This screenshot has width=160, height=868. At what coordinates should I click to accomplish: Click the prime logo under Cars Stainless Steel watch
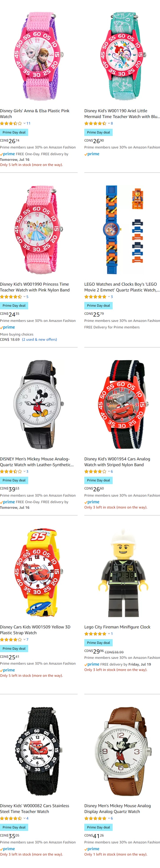tap(7, 849)
